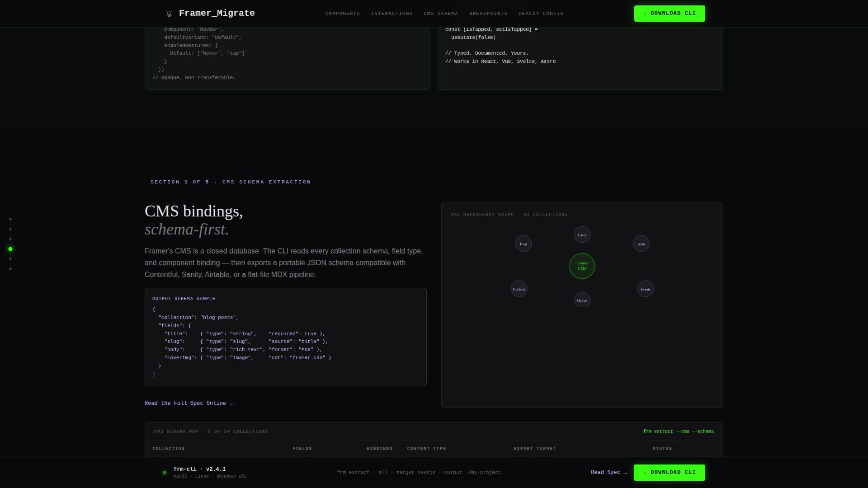868x488 pixels.
Task: Click the Products graph node
Action: click(x=519, y=289)
